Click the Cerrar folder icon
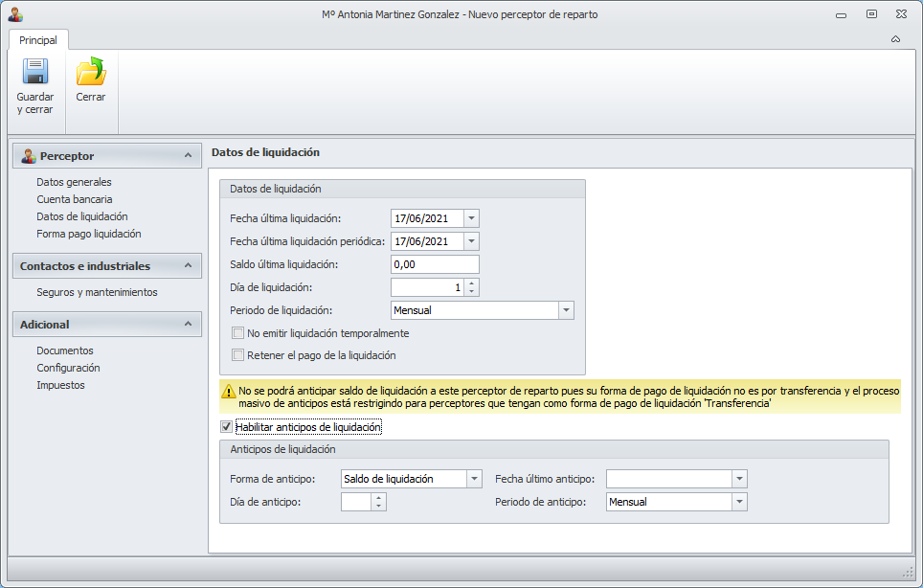Viewport: 923px width, 588px height. tap(91, 71)
